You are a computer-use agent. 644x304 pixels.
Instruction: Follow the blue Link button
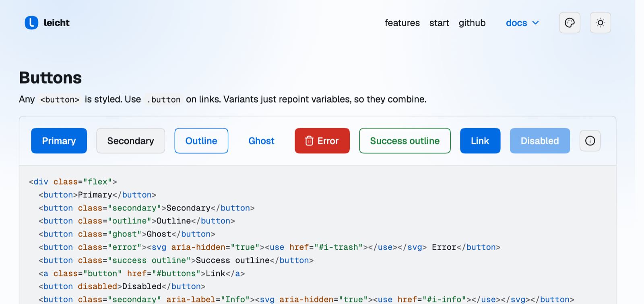click(x=480, y=141)
